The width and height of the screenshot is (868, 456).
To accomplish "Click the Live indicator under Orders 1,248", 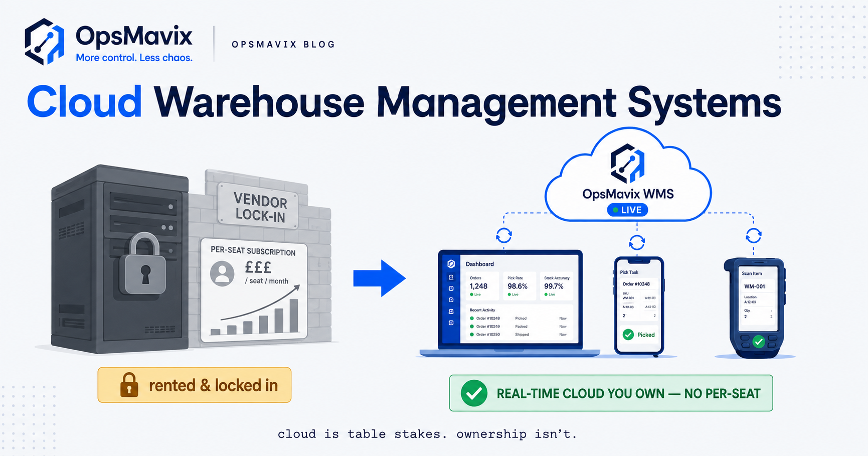I will [475, 294].
